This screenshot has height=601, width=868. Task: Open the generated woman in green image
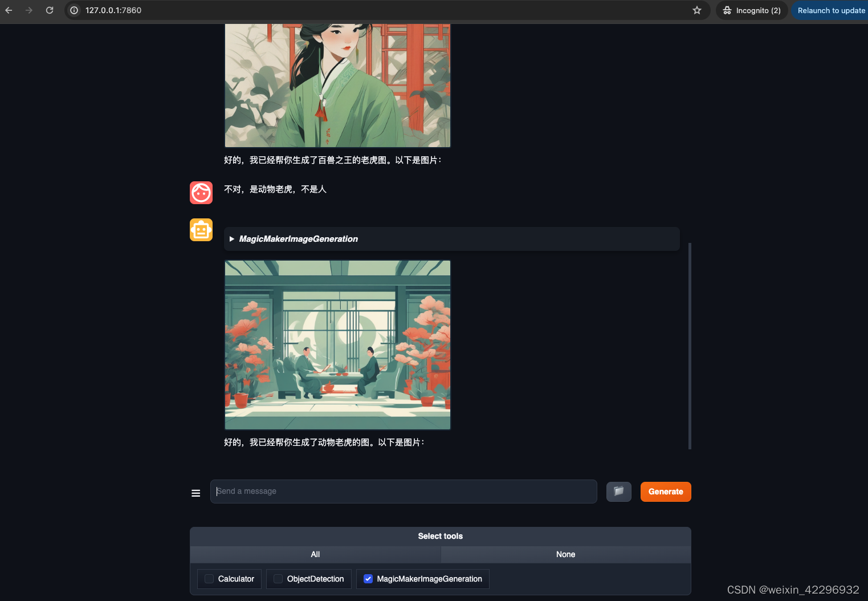[337, 85]
